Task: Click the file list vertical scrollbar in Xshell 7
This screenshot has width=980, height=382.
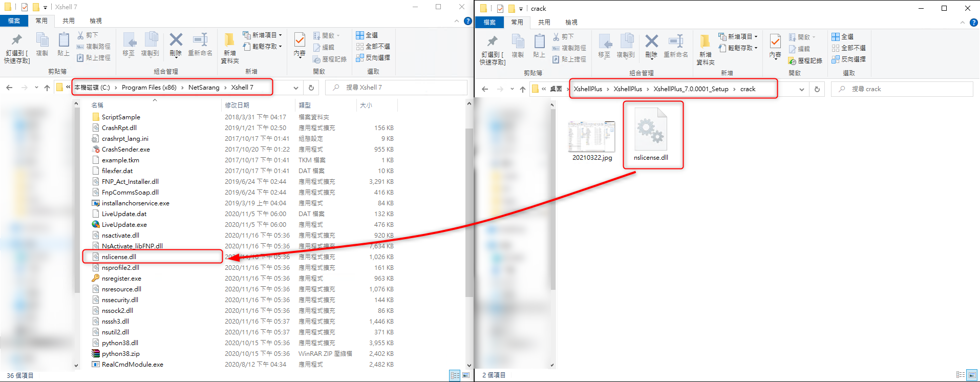Action: (469, 213)
